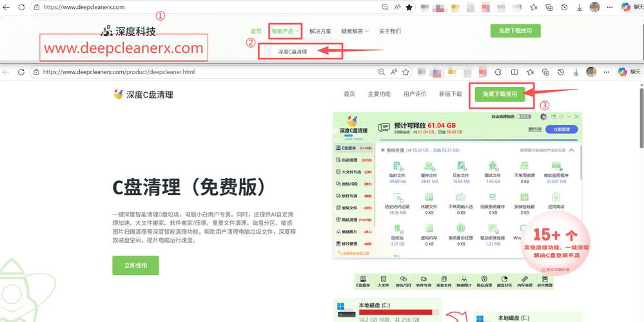644x322 pixels.
Task: Click the blue 立即清理 button in the app preview
Action: click(x=561, y=129)
